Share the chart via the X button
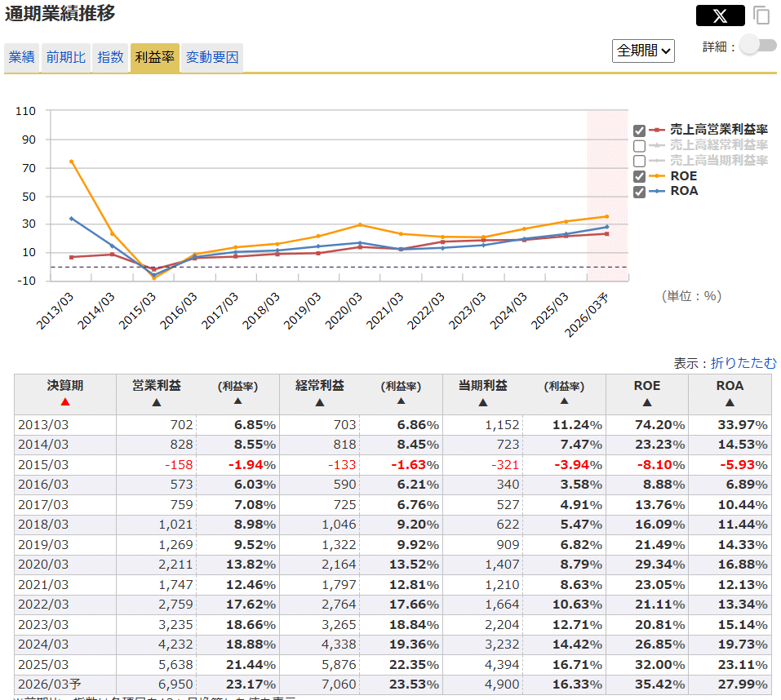The height and width of the screenshot is (700, 781). pyautogui.click(x=720, y=16)
